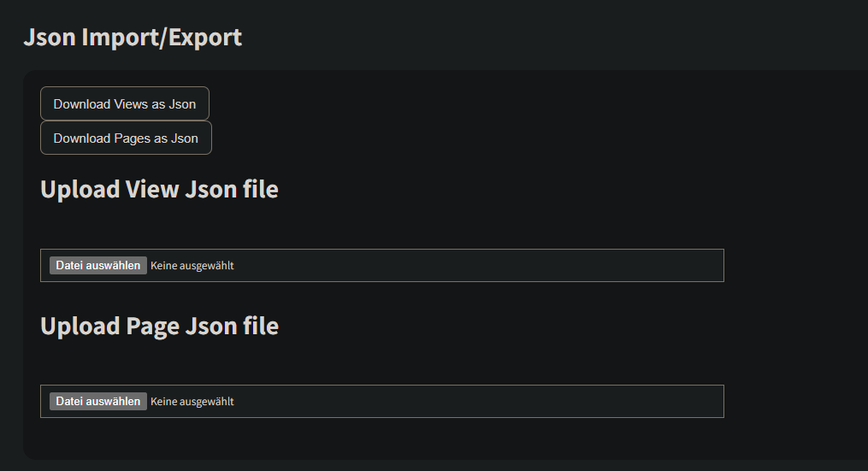Select the Json Import/Export page heading
Image resolution: width=868 pixels, height=471 pixels.
tap(133, 38)
